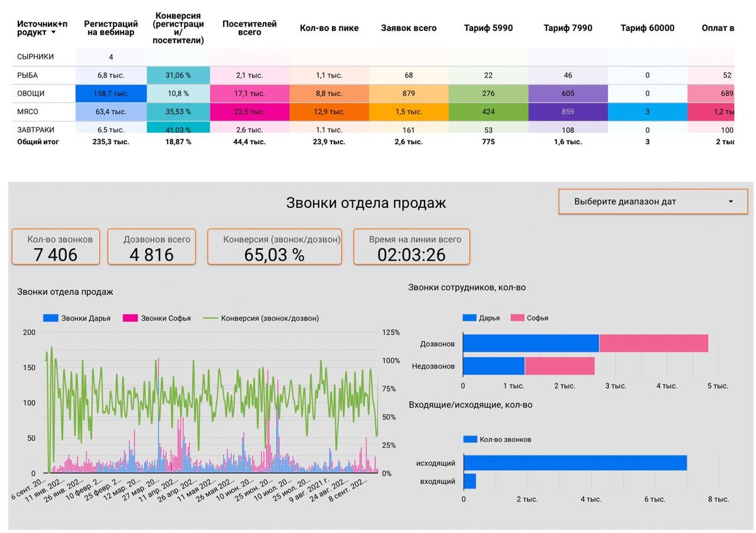
Task: Click Тариф 7990 column header
Action: click(568, 28)
